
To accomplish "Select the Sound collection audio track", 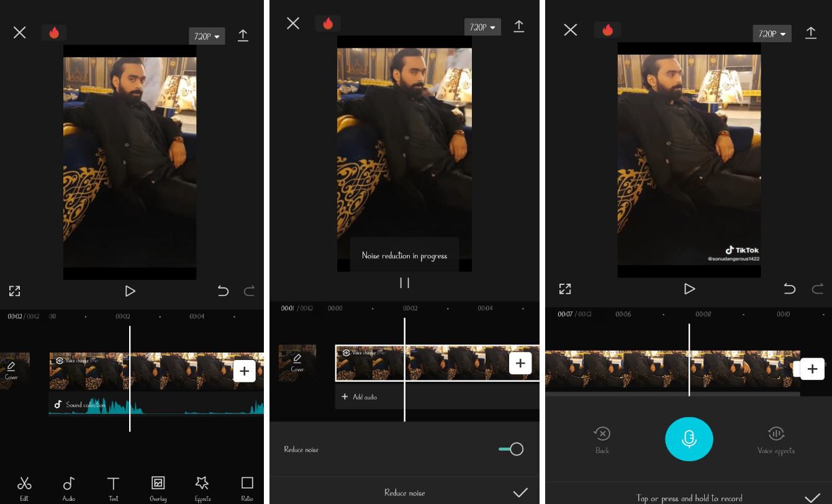I will pos(156,404).
